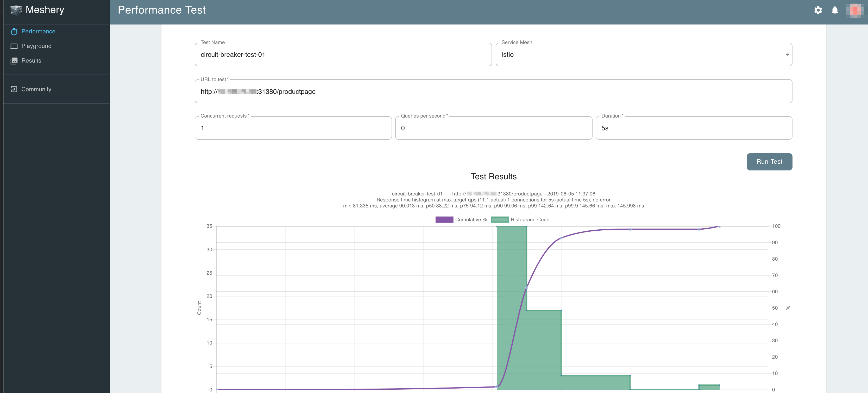Click the Queries per second field
The height and width of the screenshot is (393, 868).
click(493, 128)
